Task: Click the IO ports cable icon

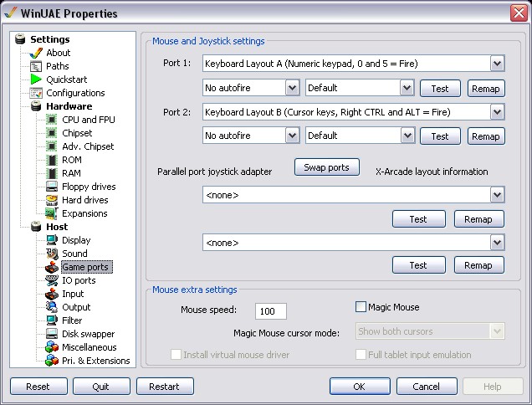Action: tap(52, 280)
